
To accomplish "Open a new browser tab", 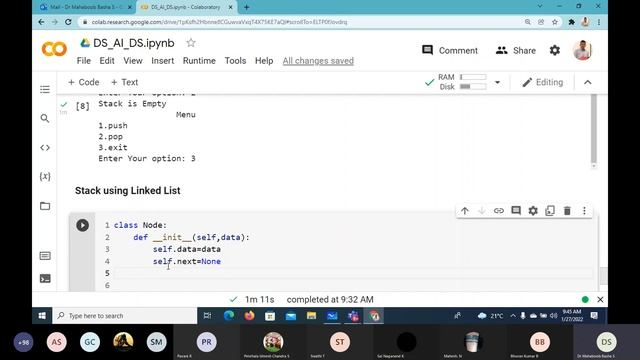I will point(247,7).
